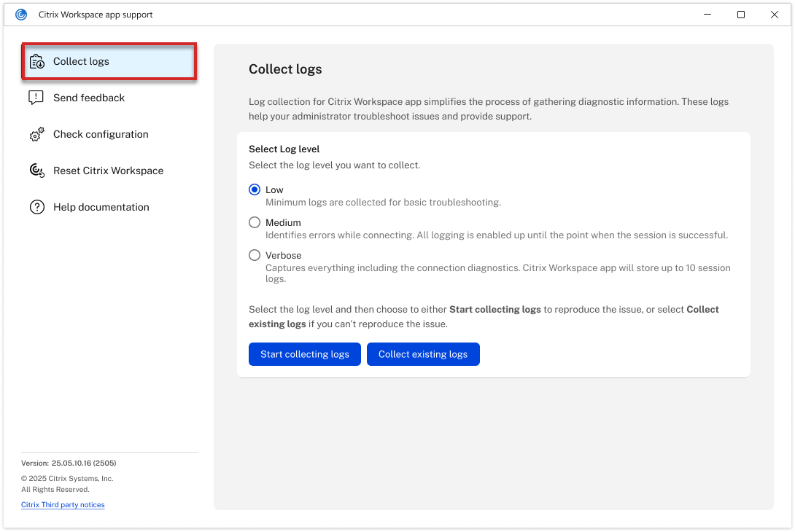
Task: Click the Send feedback speech bubble icon
Action: (x=36, y=98)
